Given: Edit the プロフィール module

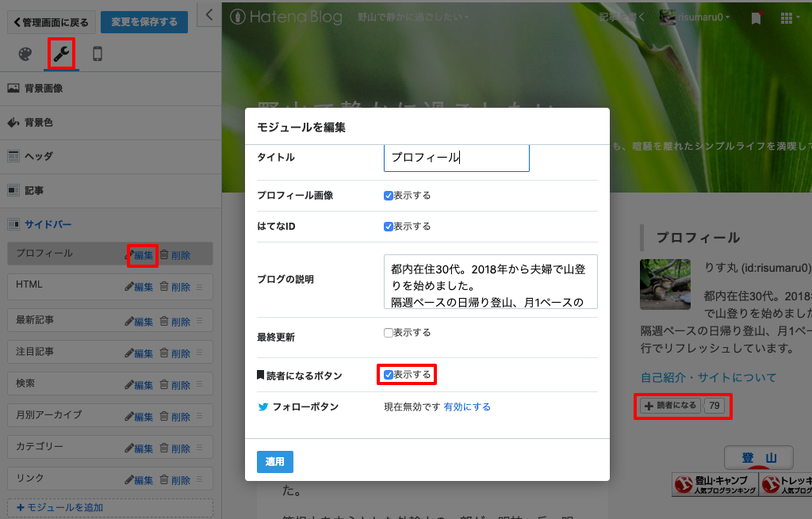Looking at the screenshot, I should point(140,255).
